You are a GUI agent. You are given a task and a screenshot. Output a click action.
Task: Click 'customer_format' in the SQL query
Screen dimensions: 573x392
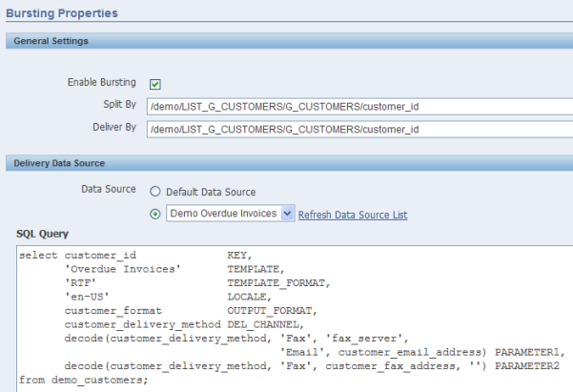pos(113,311)
